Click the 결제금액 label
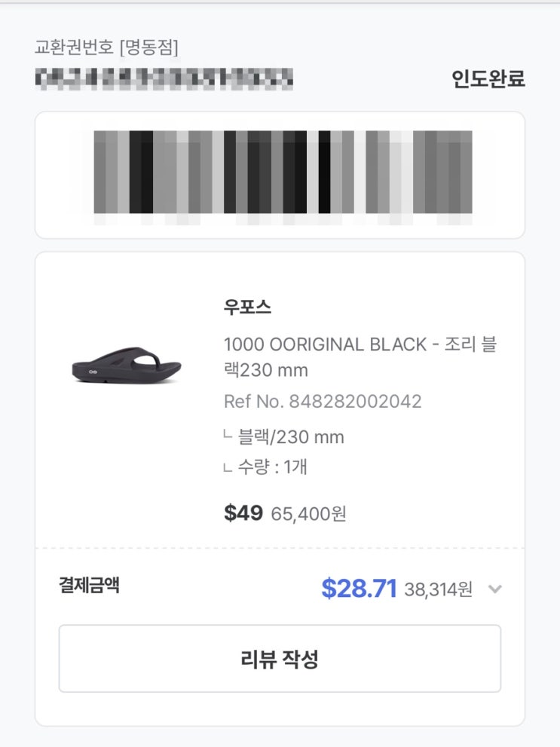Image resolution: width=560 pixels, height=747 pixels. tap(89, 586)
